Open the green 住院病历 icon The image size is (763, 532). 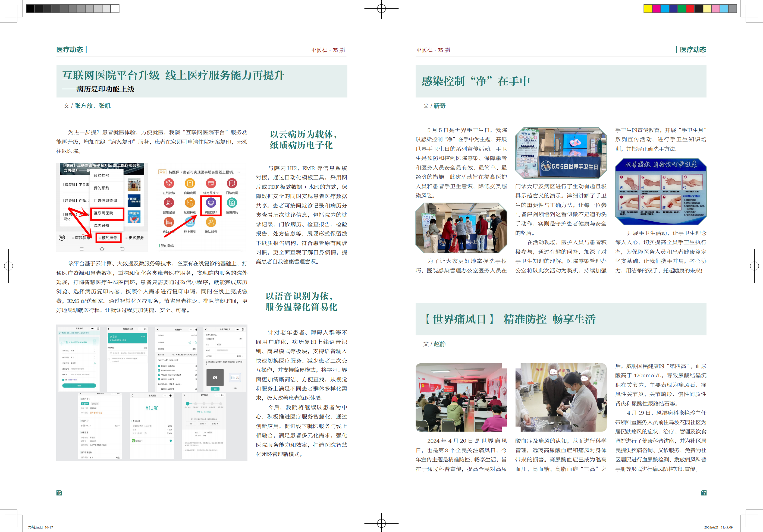232,202
